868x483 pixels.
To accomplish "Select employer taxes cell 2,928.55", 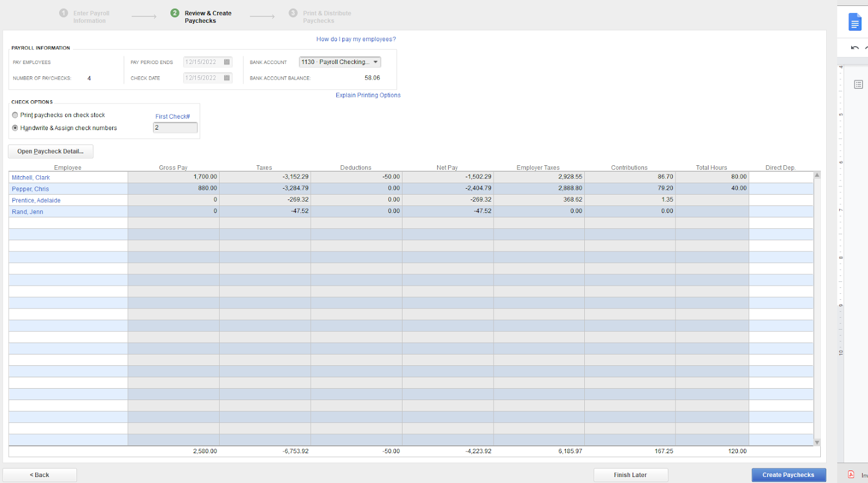I will 539,177.
